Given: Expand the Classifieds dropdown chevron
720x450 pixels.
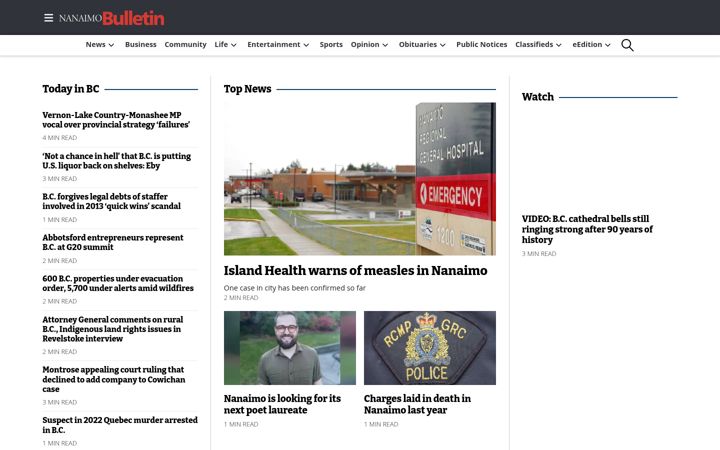Looking at the screenshot, I should pos(559,45).
